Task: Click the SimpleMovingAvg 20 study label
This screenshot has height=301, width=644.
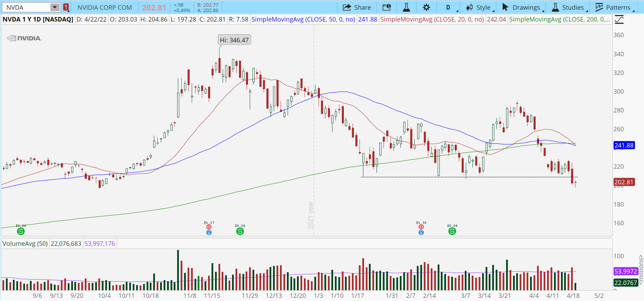Action: [x=432, y=19]
